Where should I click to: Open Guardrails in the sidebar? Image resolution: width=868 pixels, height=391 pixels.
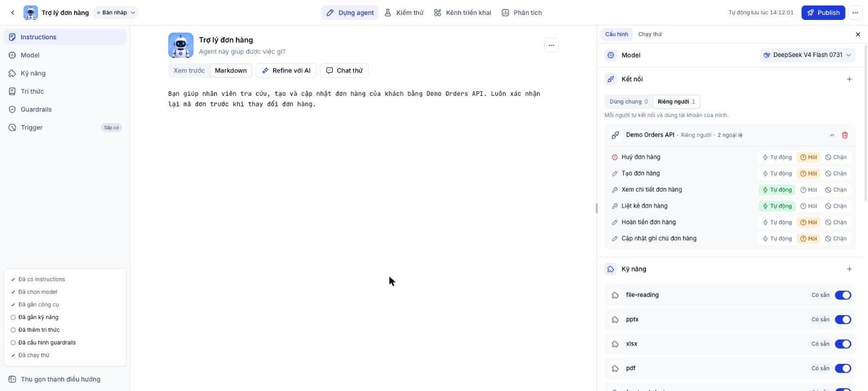coord(65,110)
